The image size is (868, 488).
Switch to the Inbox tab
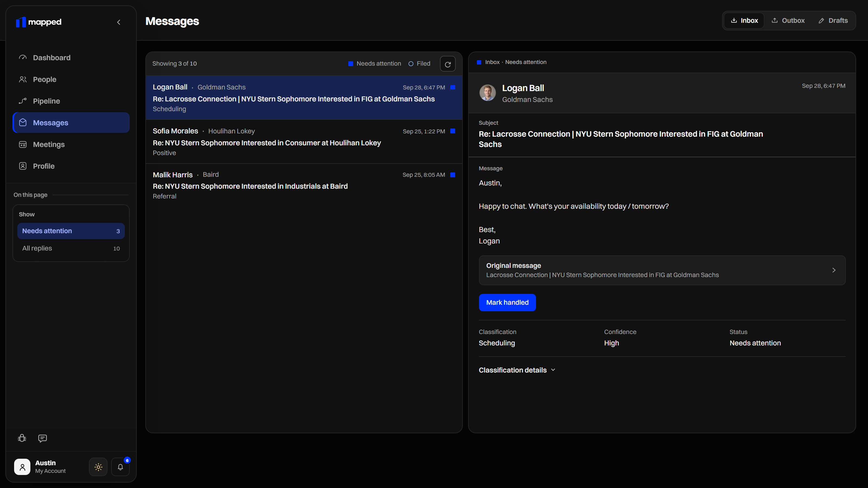[x=744, y=21]
